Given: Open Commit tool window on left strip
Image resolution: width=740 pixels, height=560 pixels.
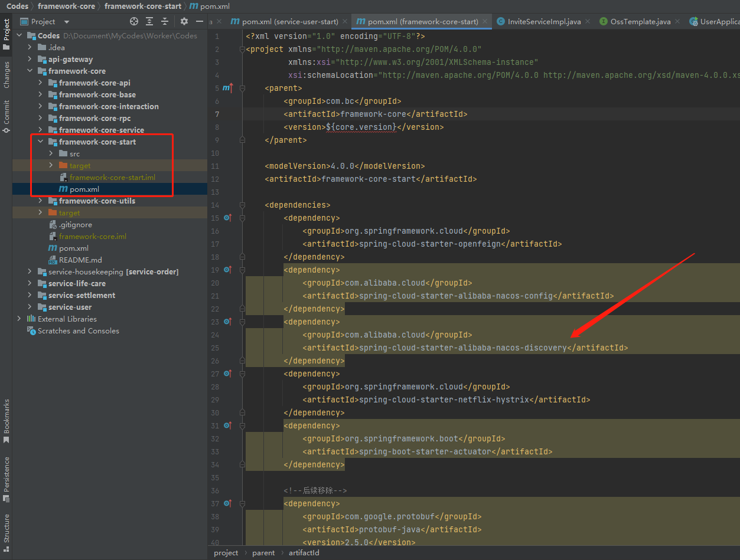Looking at the screenshot, I should [x=6, y=116].
